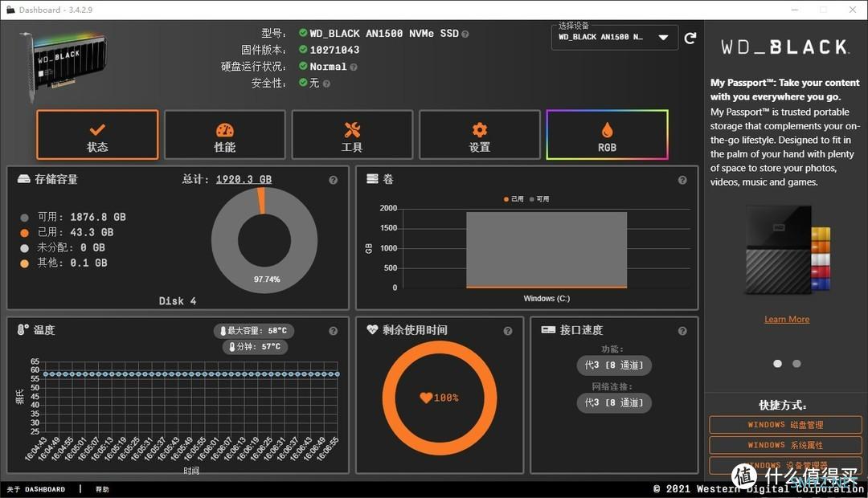Minimize the Dashboard window
The height and width of the screenshot is (498, 868).
click(794, 10)
